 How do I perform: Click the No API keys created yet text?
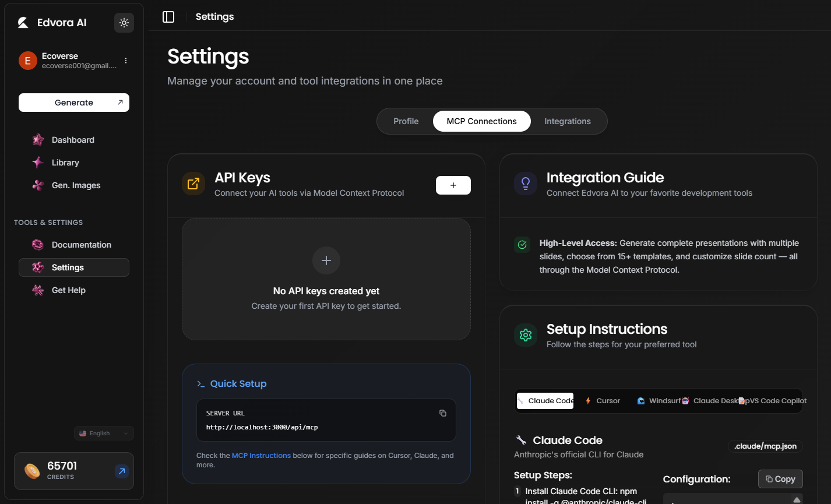[326, 291]
